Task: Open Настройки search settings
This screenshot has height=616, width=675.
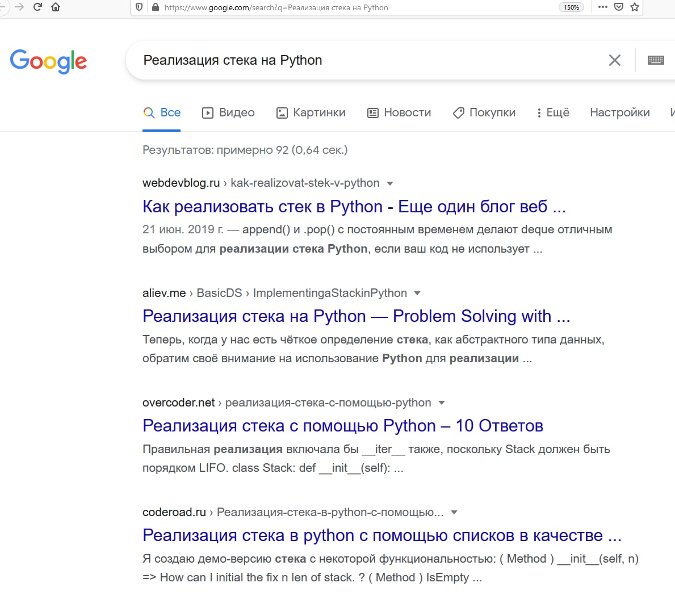Action: pyautogui.click(x=619, y=113)
